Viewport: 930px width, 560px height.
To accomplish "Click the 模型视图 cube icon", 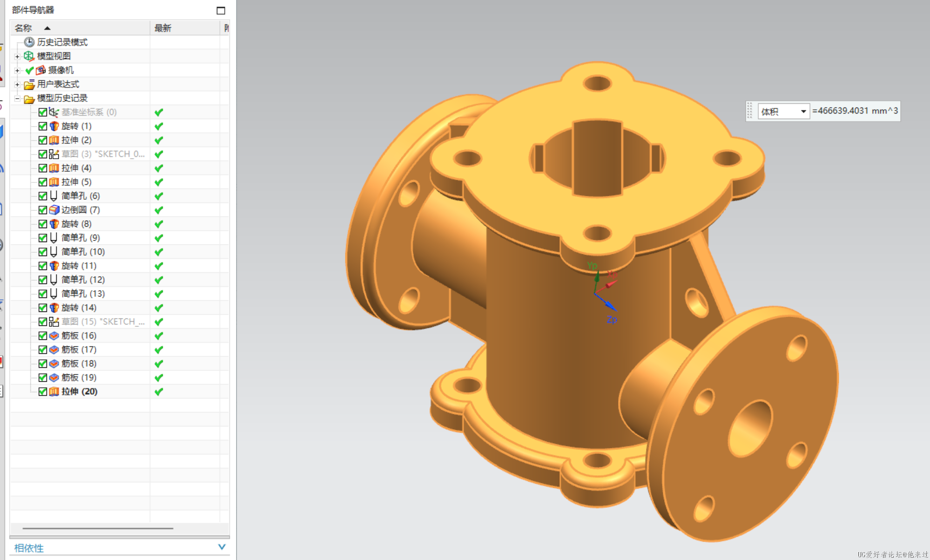I will (x=29, y=56).
